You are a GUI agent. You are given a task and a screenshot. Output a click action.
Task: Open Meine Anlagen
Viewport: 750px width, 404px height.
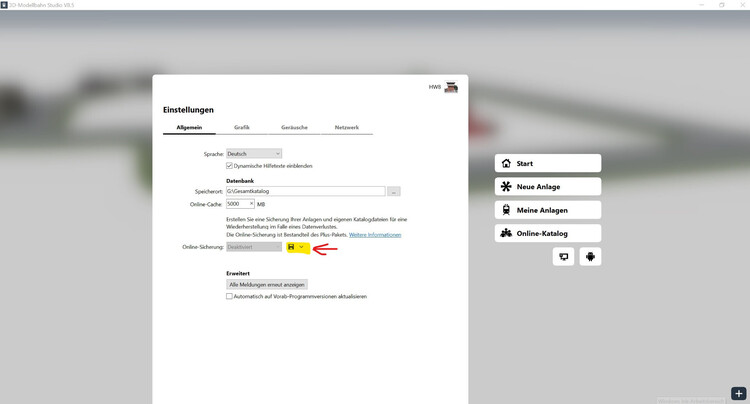point(548,210)
